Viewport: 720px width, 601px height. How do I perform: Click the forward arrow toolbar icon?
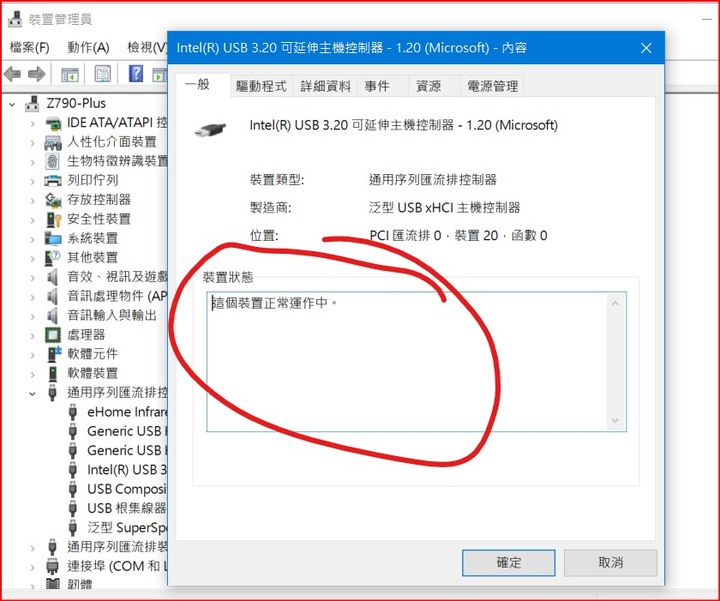coord(36,73)
